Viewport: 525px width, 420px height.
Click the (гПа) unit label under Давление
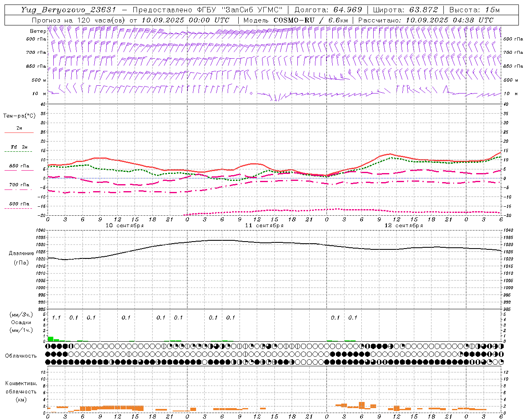click(21, 263)
